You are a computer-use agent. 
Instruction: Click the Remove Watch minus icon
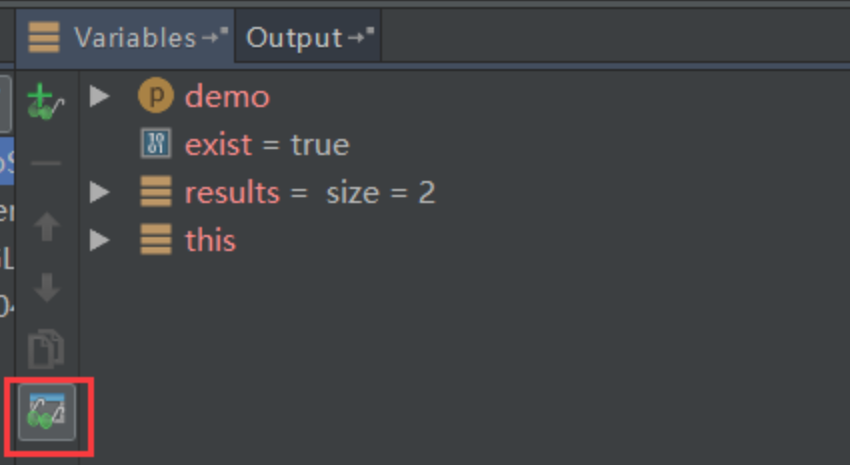coord(46,163)
